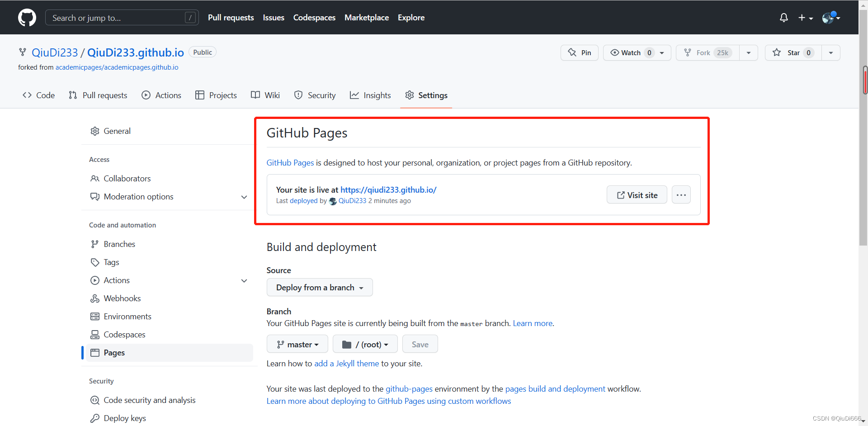
Task: Open the Fork options dropdown arrow
Action: coord(749,53)
